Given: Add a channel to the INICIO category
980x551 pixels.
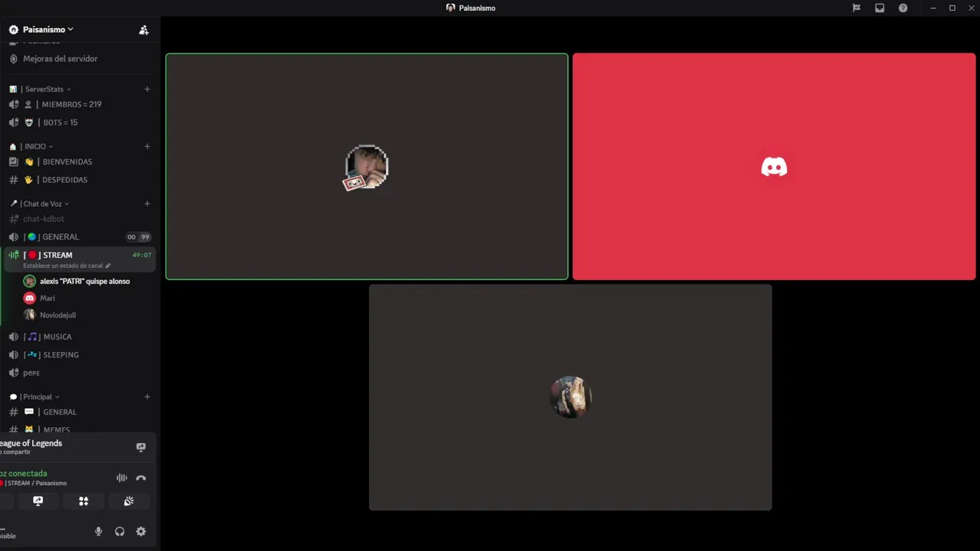Looking at the screenshot, I should [147, 147].
